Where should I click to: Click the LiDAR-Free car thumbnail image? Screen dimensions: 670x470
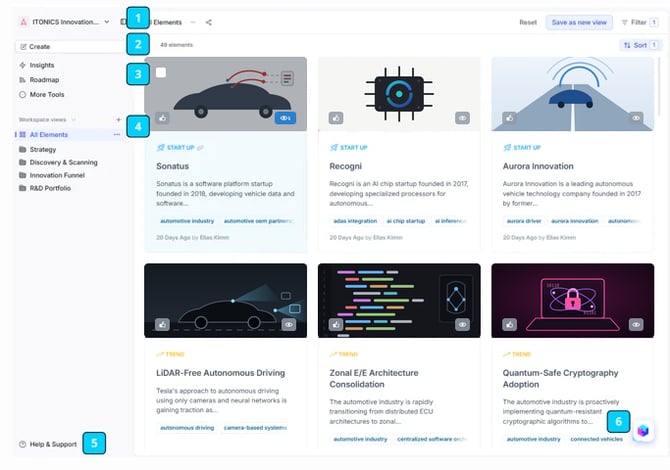[x=226, y=301]
